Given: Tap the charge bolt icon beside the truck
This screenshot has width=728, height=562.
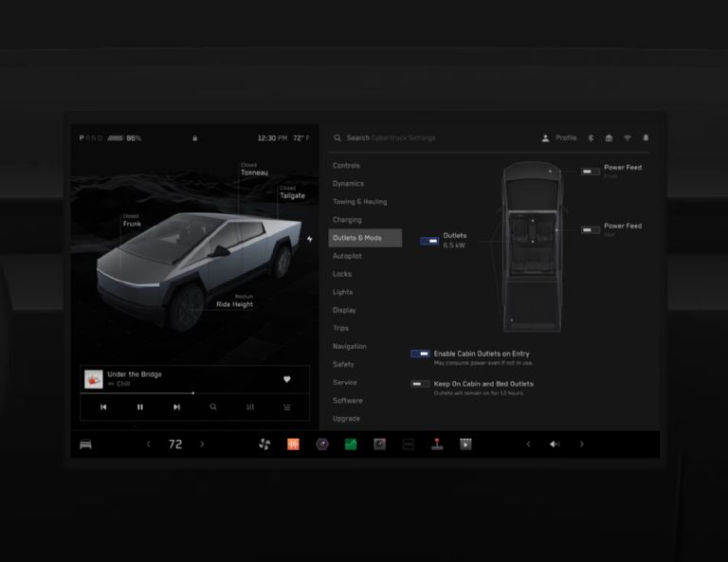Looking at the screenshot, I should point(310,239).
